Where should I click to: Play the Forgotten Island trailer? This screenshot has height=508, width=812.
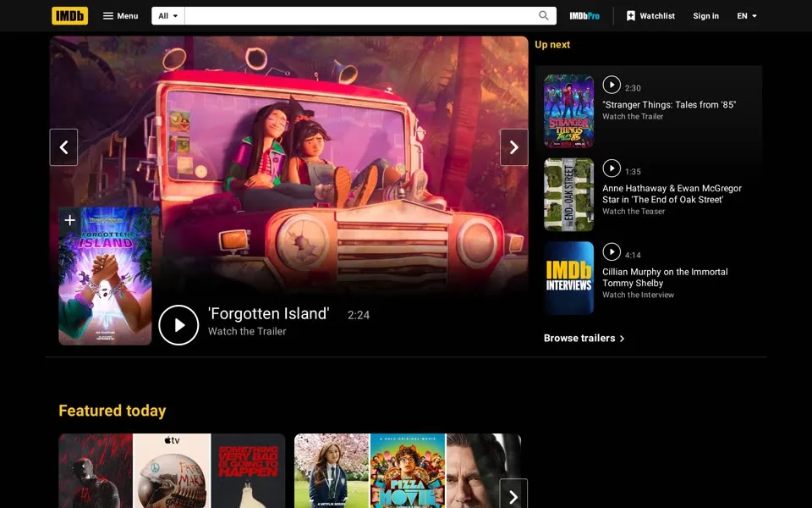click(178, 325)
